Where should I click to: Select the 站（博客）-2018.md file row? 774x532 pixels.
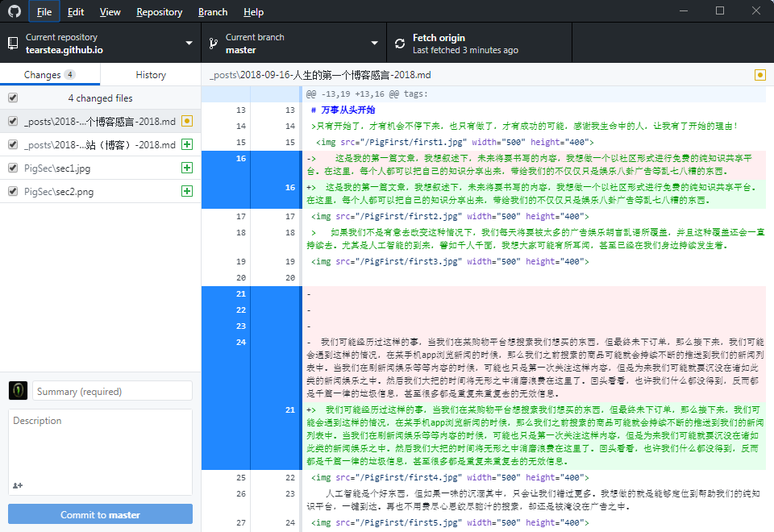pyautogui.click(x=100, y=144)
